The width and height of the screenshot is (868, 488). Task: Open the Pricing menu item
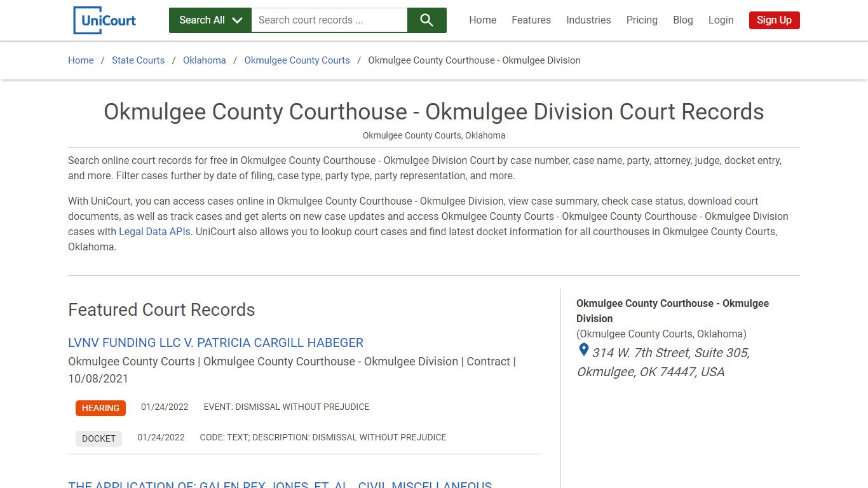(x=642, y=20)
